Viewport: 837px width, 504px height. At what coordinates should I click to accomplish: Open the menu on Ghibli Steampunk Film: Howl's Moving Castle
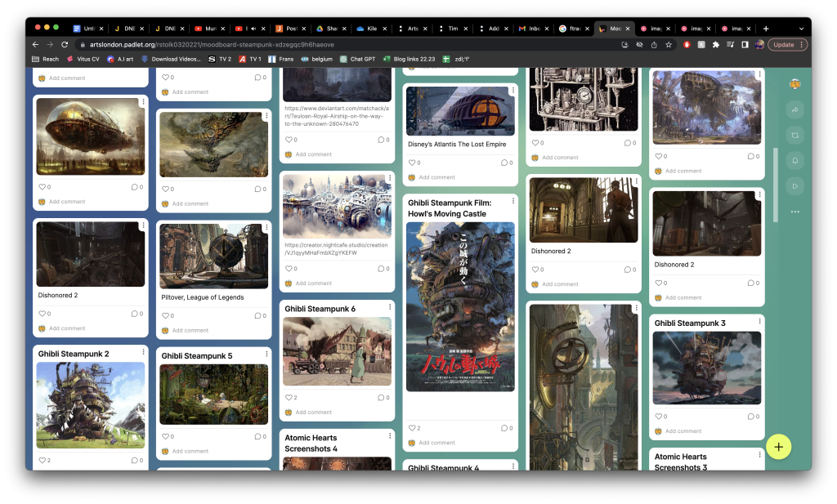point(513,201)
